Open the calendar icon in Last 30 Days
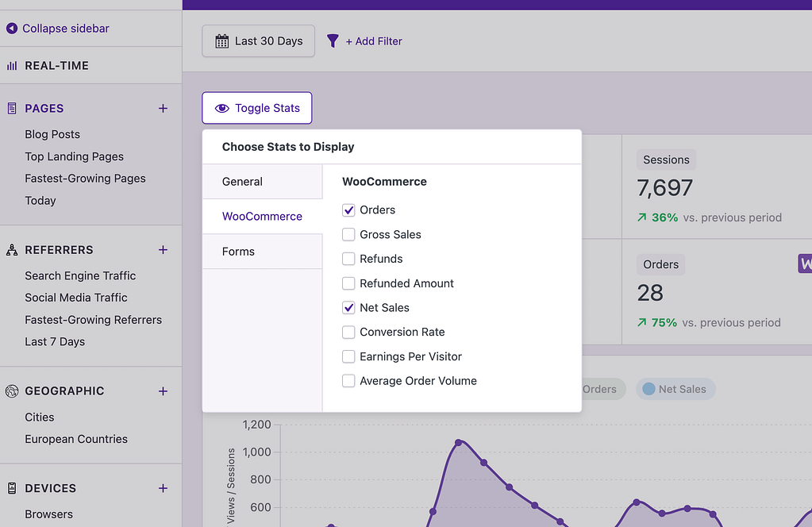The width and height of the screenshot is (812, 527). [223, 40]
